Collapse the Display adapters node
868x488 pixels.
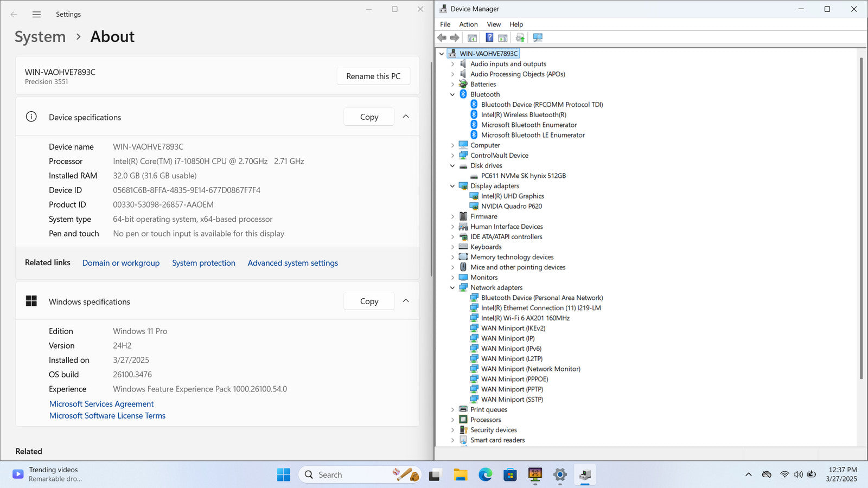pos(452,186)
